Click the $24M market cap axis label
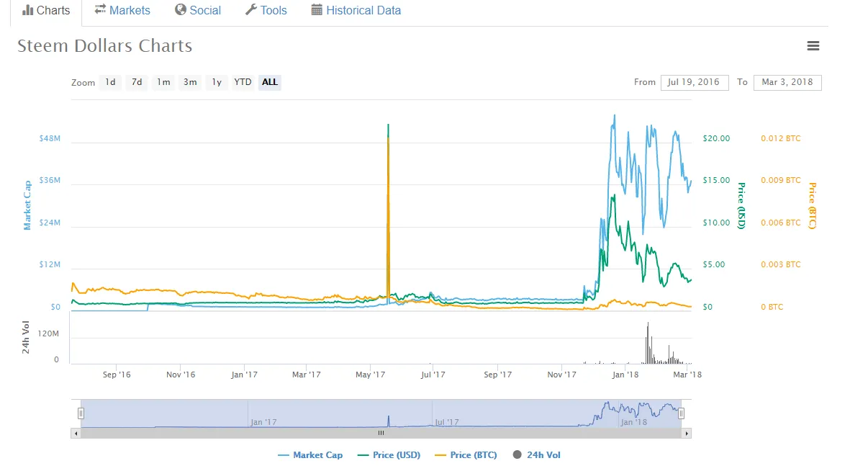Viewport: 868px width, 466px height. 50,223
